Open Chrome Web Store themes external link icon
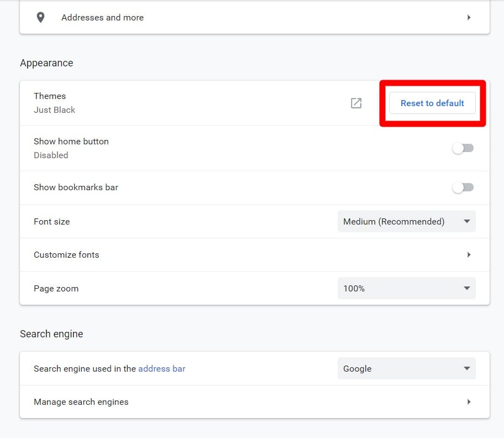 point(356,103)
